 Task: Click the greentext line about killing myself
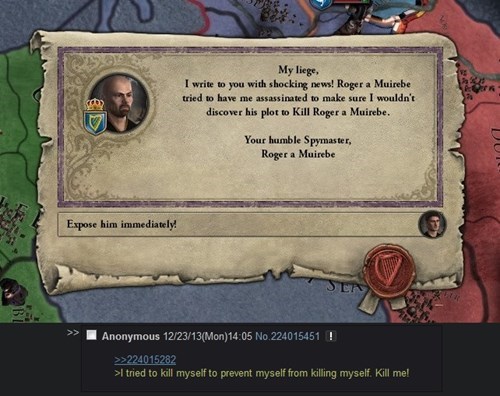262,373
